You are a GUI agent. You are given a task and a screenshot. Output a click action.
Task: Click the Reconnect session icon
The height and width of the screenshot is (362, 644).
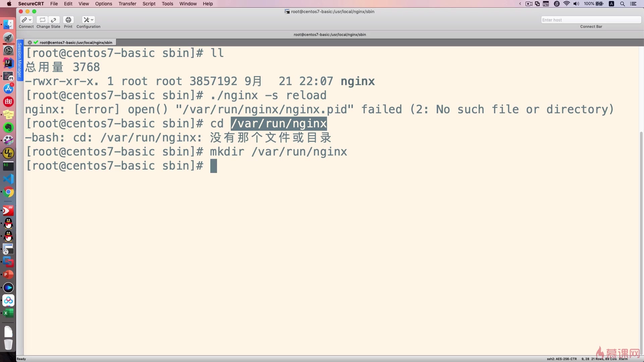(42, 20)
